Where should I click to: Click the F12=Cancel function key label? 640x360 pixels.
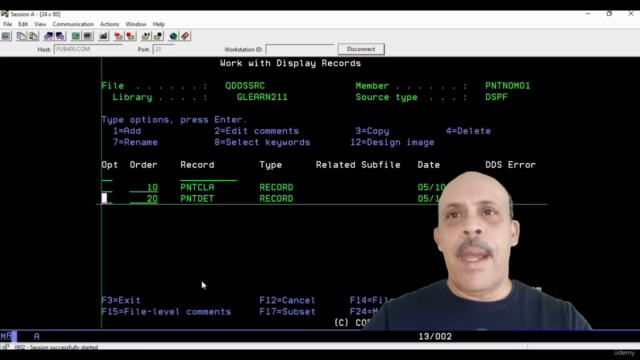(x=287, y=300)
